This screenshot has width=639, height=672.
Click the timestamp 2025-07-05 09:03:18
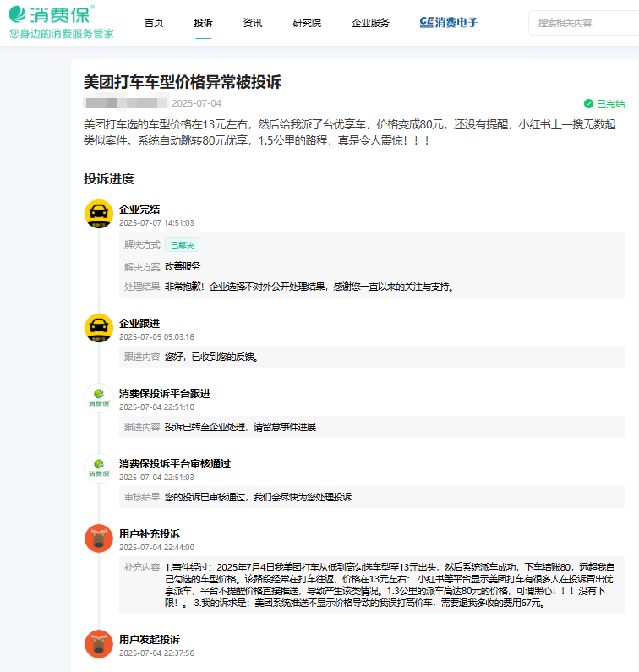(x=156, y=337)
